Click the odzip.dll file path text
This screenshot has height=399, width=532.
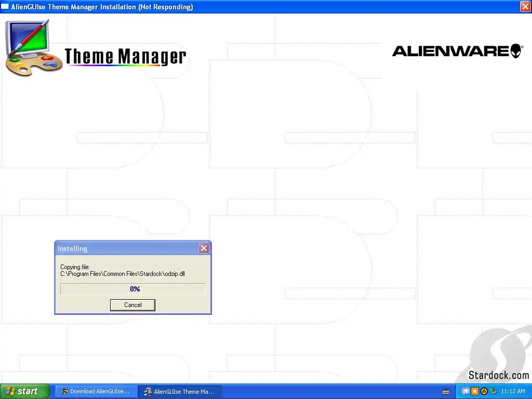[x=123, y=274]
